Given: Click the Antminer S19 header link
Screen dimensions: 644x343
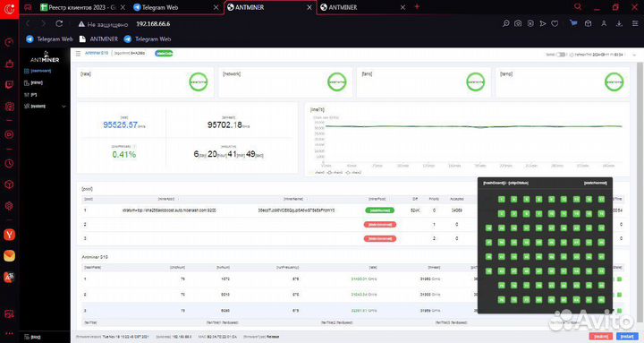Looking at the screenshot, I should [97, 53].
